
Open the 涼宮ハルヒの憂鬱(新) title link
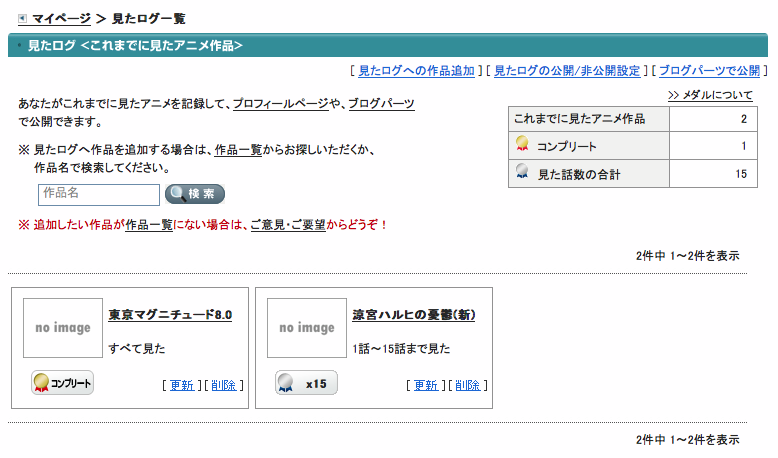tap(414, 315)
